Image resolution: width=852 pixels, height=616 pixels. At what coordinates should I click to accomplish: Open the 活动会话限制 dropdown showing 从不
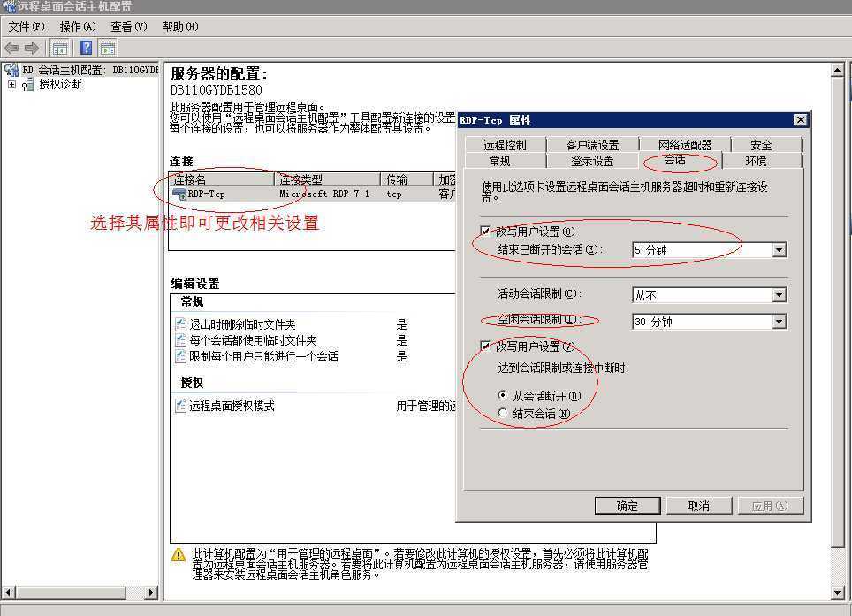(780, 295)
